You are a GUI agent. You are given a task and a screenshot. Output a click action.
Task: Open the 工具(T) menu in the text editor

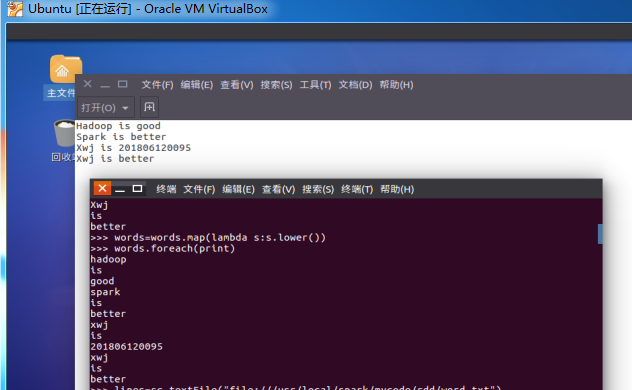coord(315,85)
